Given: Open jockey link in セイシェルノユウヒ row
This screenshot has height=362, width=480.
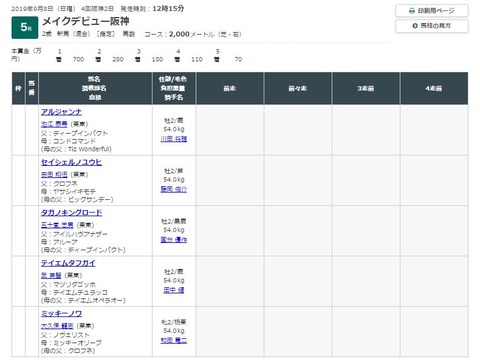Looking at the screenshot, I should coord(174,189).
